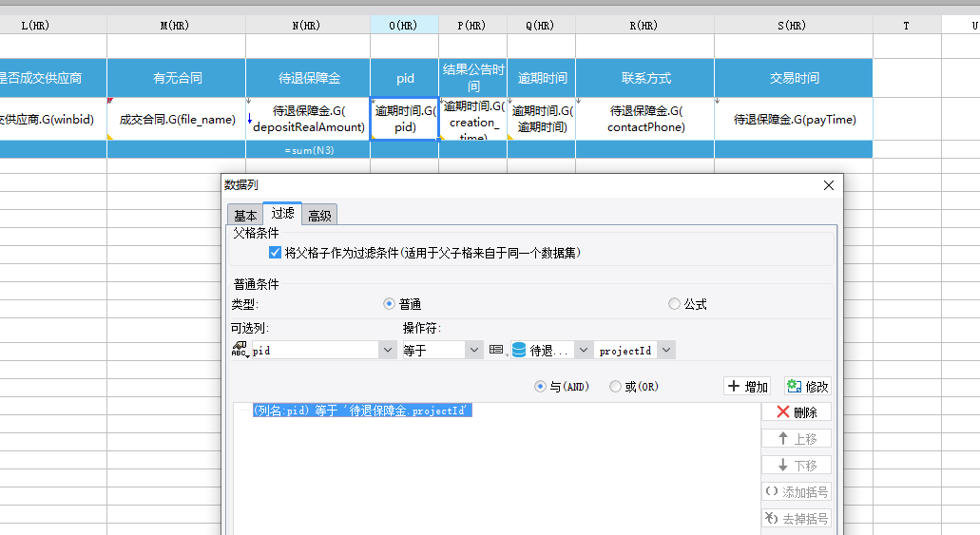Viewport: 980px width, 535px height.
Task: Click the value type icon after 等于
Action: click(496, 350)
